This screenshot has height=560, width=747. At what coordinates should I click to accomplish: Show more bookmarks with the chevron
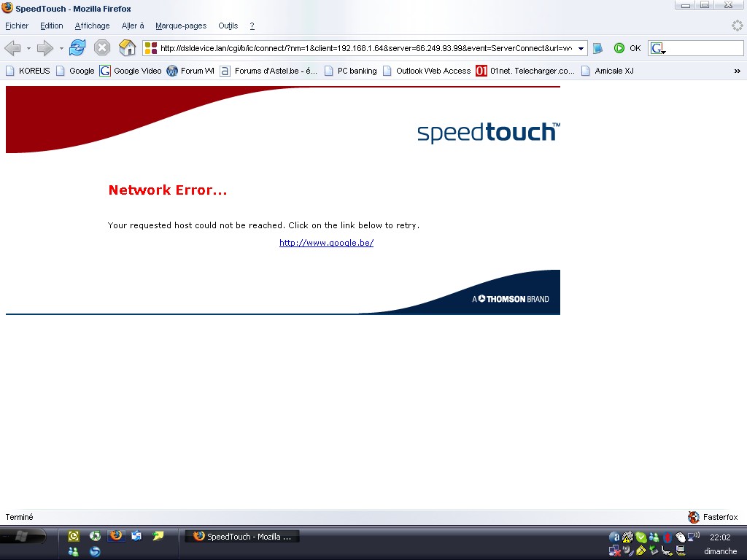[x=737, y=71]
